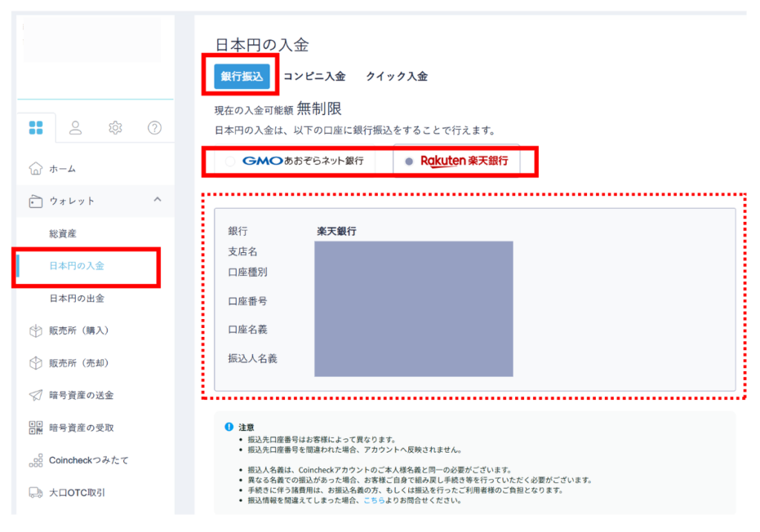Click the wallet icon beside ウォレット
This screenshot has width=760, height=532.
[x=35, y=201]
